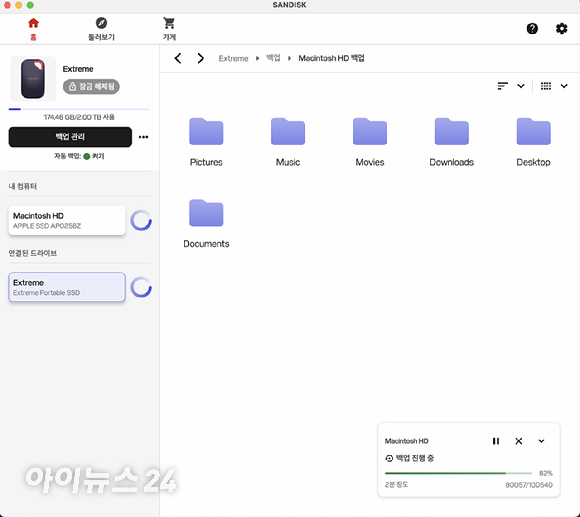Click the storage usage bar
Screen dimensions: 580x517
[x=79, y=109]
